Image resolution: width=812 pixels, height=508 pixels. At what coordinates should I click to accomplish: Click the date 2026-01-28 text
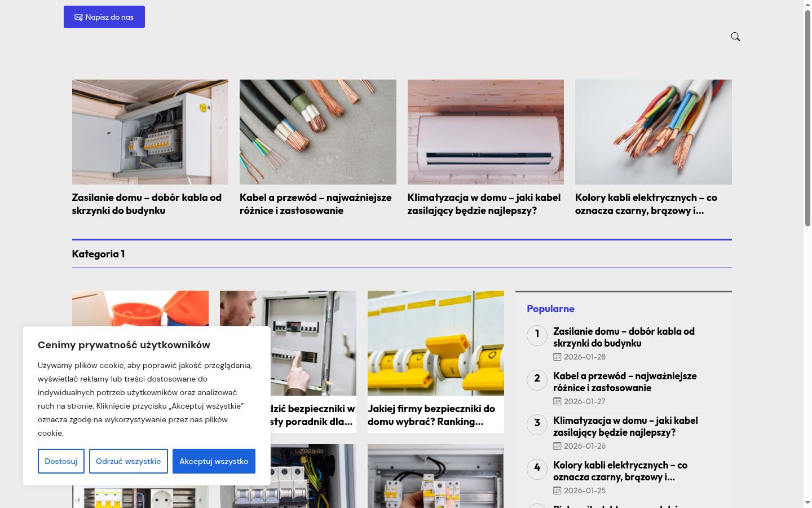point(585,357)
